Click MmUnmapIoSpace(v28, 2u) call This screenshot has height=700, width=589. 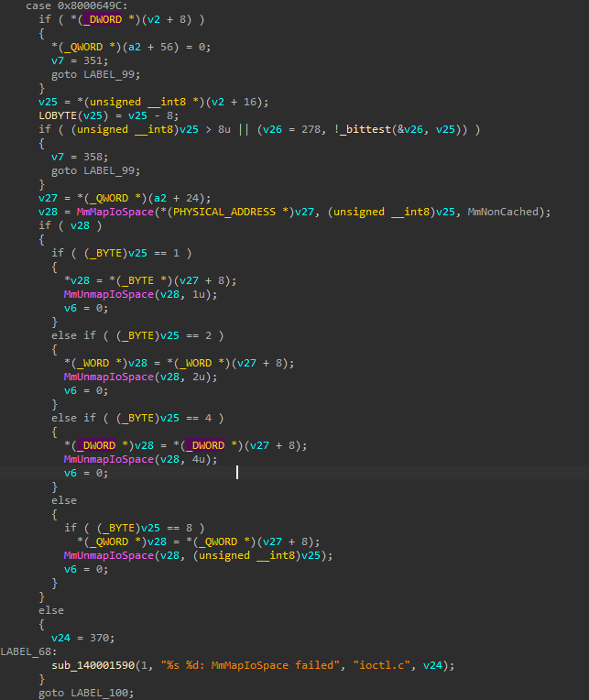[x=140, y=377]
